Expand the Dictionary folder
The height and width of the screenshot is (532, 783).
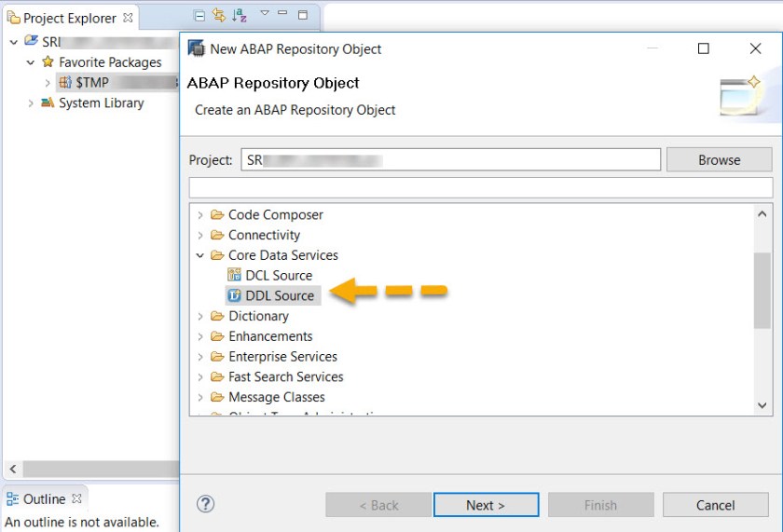point(200,317)
